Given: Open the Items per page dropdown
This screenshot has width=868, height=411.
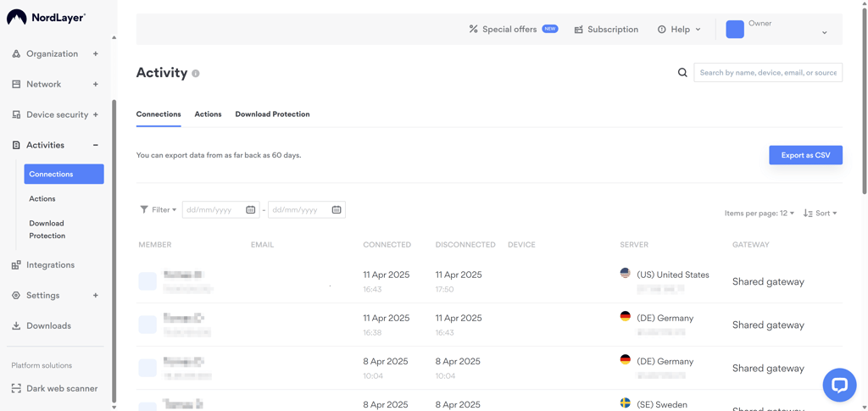Looking at the screenshot, I should pos(759,214).
